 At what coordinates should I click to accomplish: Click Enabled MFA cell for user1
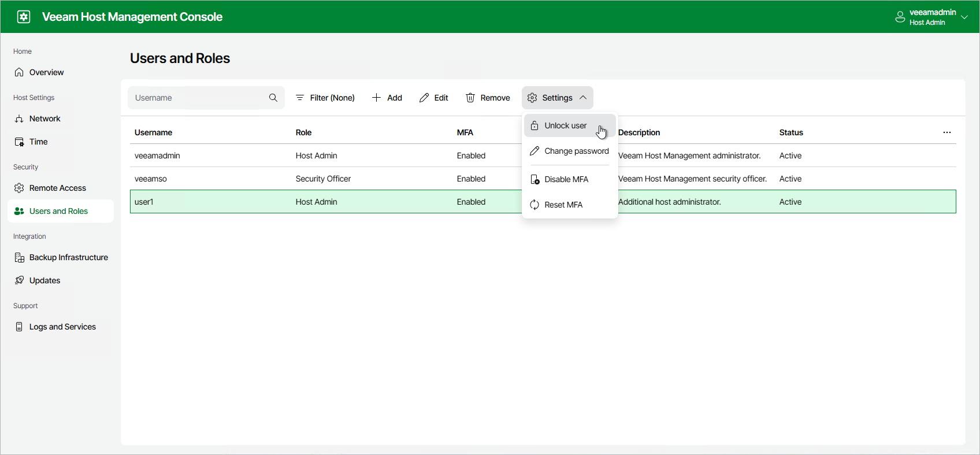471,202
